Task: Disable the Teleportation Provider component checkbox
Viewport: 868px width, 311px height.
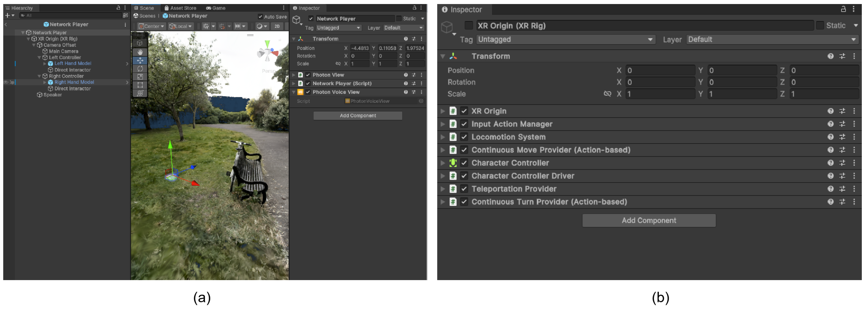Action: point(464,189)
